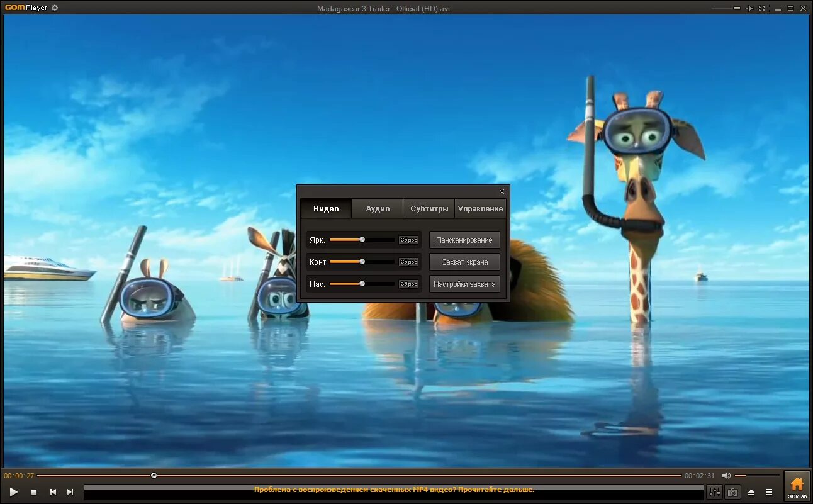813x504 pixels.
Task: Click the window opacity slider in title bar
Action: point(726,8)
